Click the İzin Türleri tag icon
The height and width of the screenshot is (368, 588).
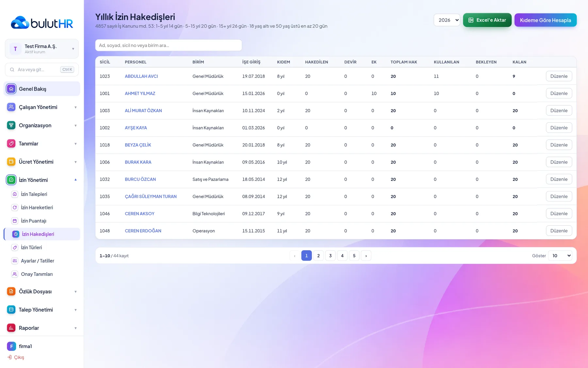tap(15, 247)
